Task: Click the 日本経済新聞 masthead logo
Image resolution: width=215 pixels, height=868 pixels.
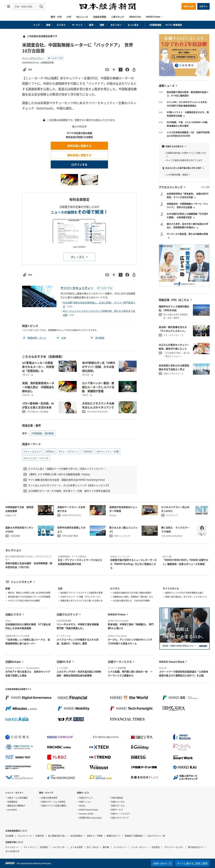Action: pos(108,6)
